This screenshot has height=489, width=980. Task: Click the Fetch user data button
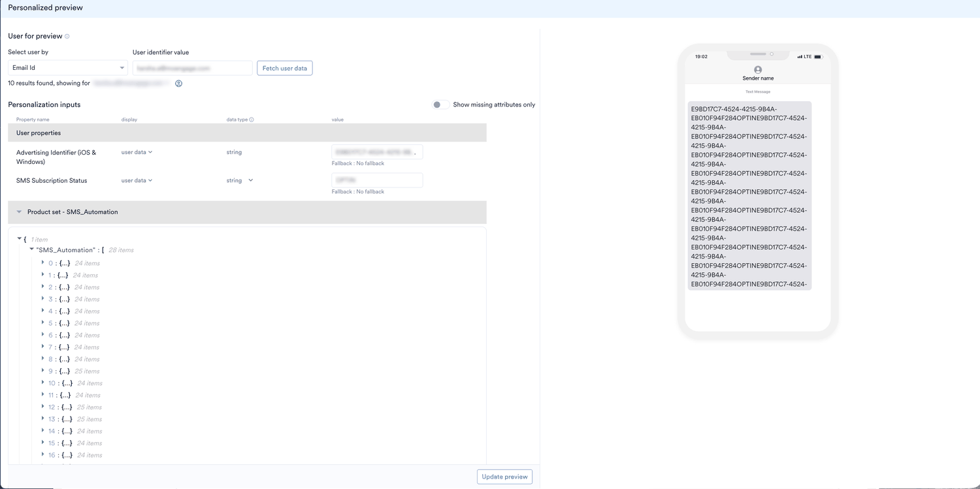tap(285, 68)
